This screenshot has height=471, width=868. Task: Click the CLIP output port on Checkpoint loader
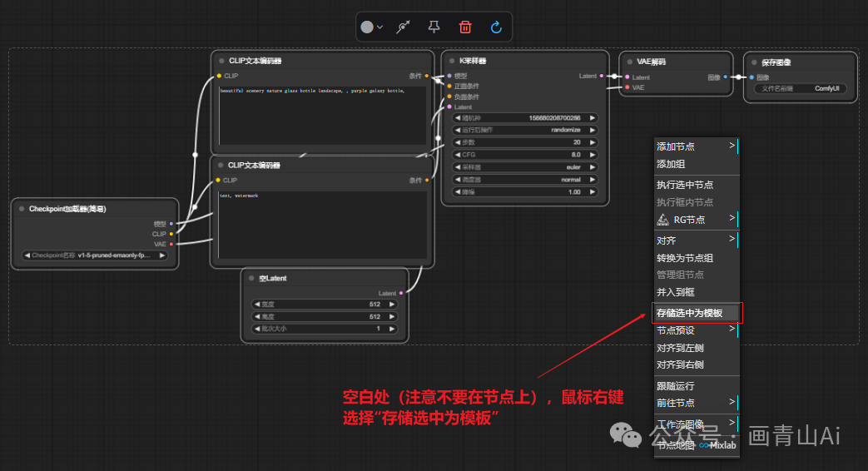[x=171, y=234]
